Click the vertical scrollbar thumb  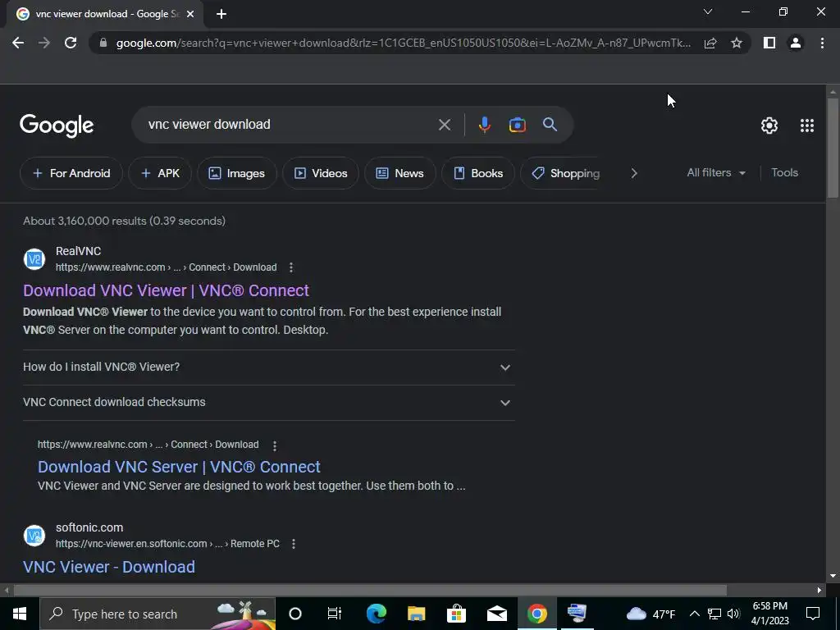point(833,148)
